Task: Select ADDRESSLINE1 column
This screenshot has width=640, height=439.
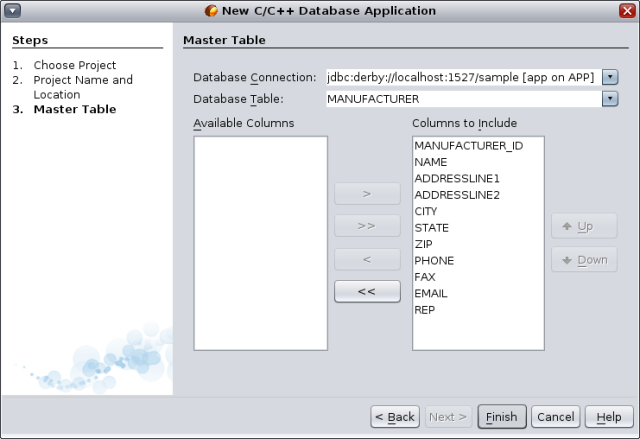Action: (x=478, y=178)
